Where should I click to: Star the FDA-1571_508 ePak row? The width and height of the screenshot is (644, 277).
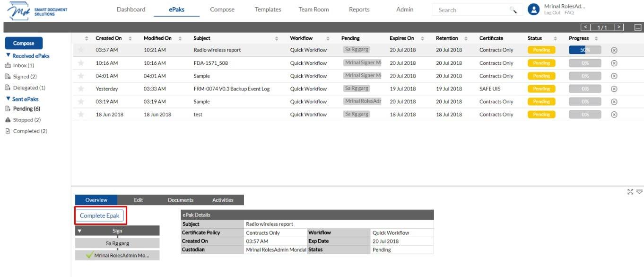(81, 63)
